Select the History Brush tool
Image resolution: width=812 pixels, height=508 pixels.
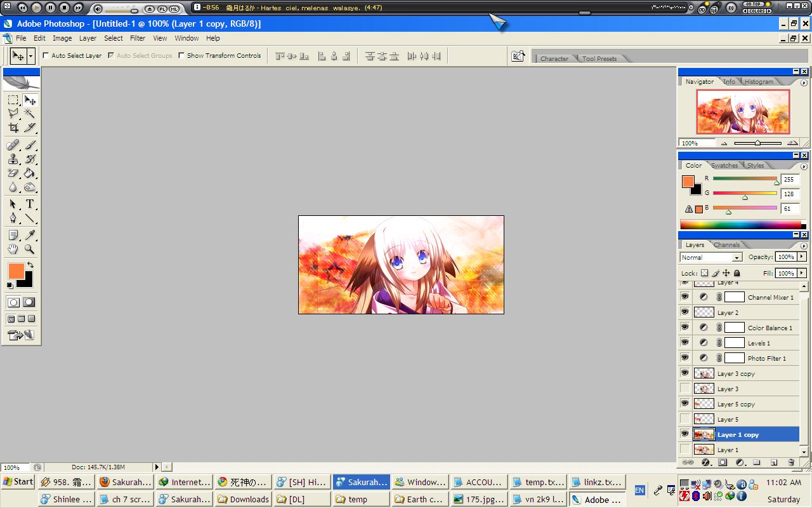30,159
